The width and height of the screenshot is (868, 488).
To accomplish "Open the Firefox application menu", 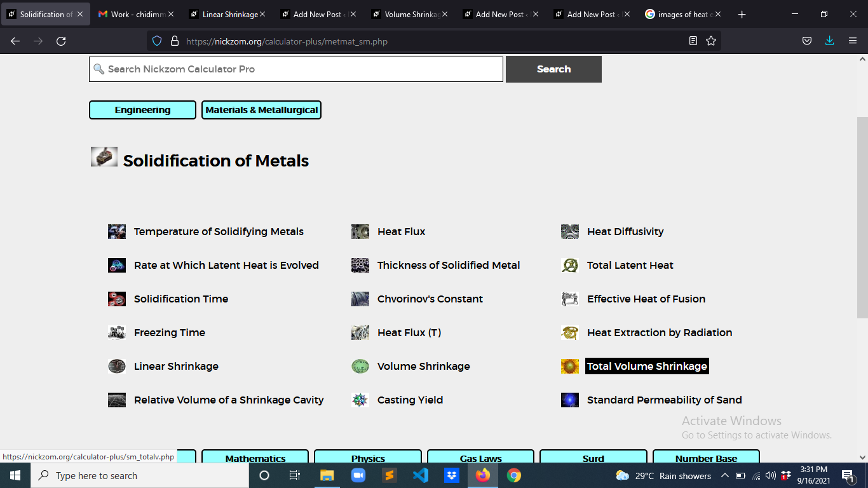I will click(853, 41).
